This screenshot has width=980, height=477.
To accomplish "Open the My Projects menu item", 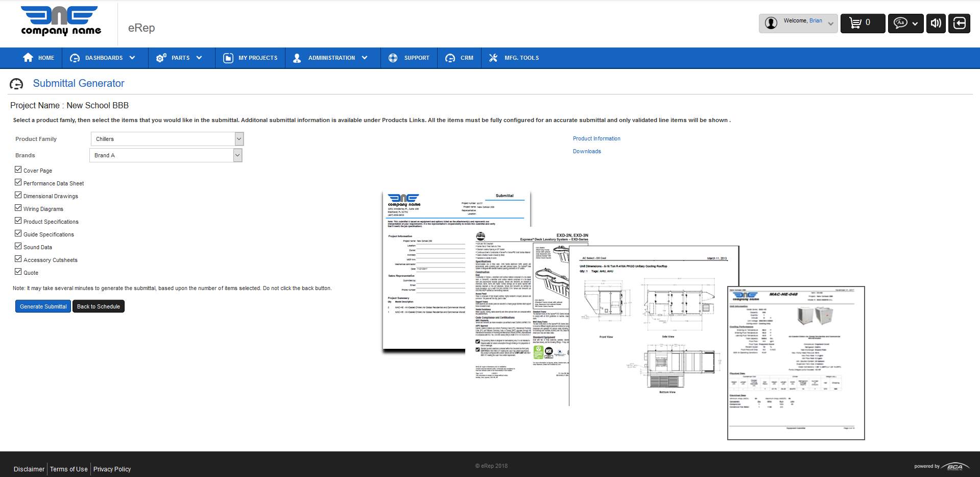I will pyautogui.click(x=250, y=58).
